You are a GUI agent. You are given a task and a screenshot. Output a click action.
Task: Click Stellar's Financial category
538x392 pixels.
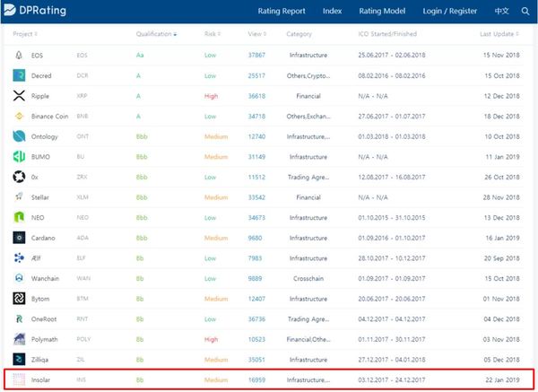coord(308,197)
